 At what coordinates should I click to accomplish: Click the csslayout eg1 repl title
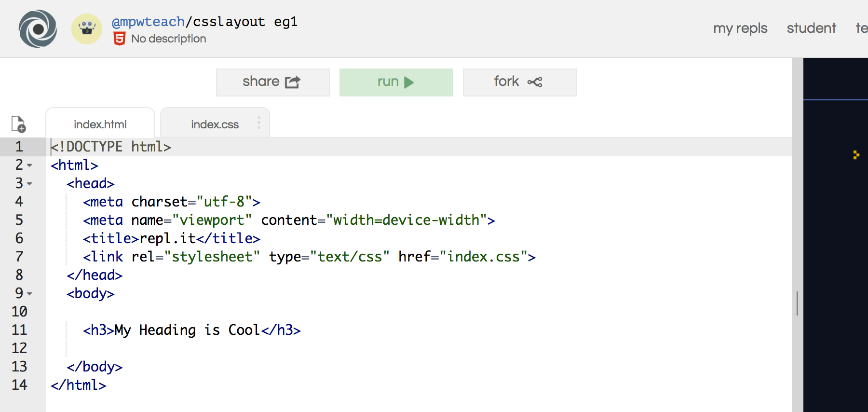(x=245, y=22)
